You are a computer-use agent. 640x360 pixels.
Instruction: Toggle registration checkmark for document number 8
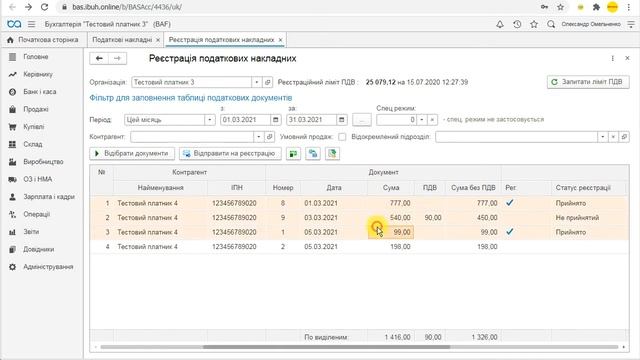(509, 203)
